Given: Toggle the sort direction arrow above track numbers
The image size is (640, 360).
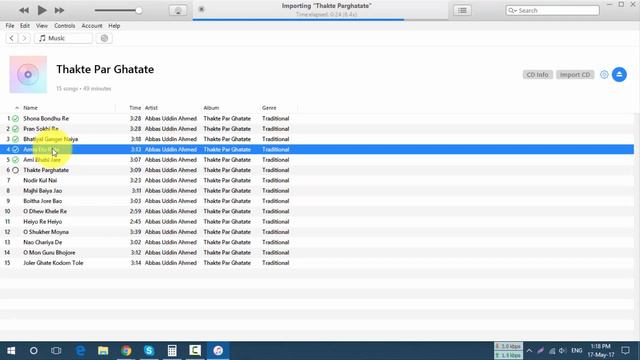Looking at the screenshot, I should tap(17, 108).
